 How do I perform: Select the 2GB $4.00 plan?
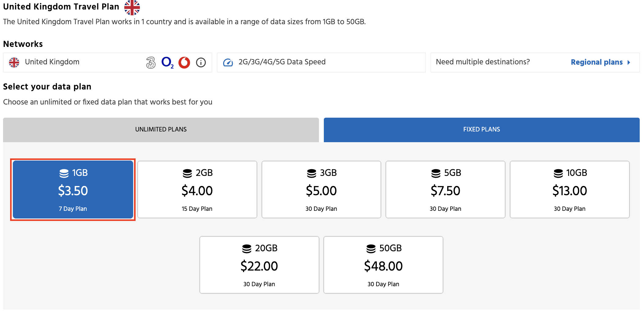click(x=197, y=190)
